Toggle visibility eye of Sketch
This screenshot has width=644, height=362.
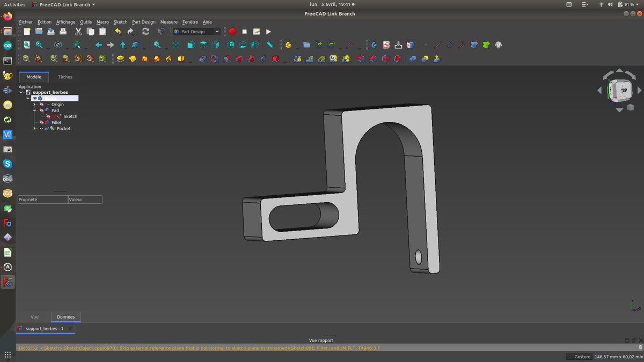click(48, 116)
